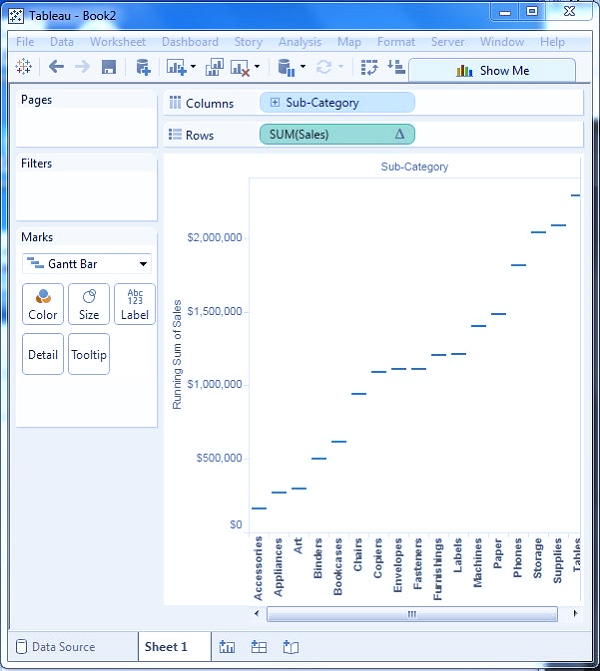The width and height of the screenshot is (600, 671).
Task: Click the horizontal scrollbar thumb
Action: click(412, 614)
